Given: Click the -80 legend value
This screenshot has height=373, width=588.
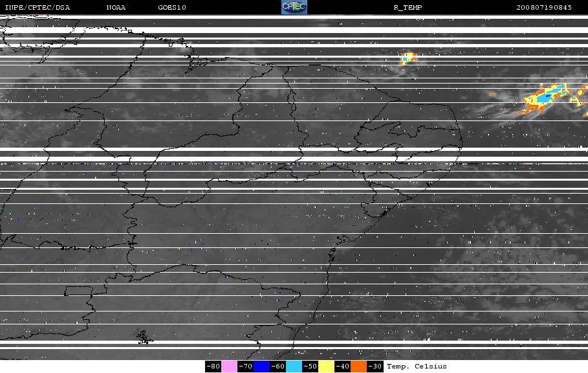Looking at the screenshot, I should pos(213,367).
